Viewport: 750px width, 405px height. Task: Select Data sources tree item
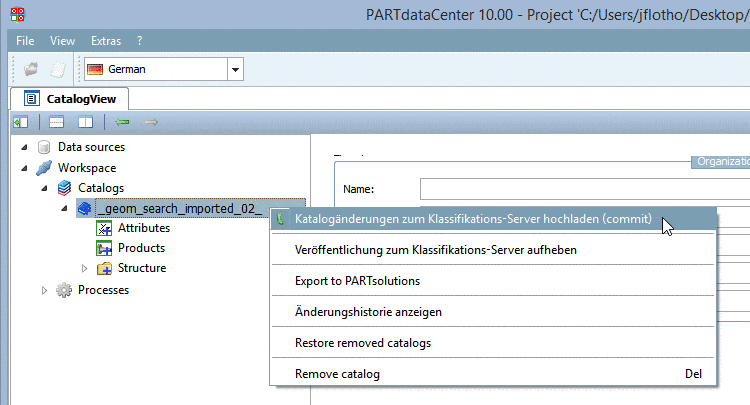pos(91,147)
